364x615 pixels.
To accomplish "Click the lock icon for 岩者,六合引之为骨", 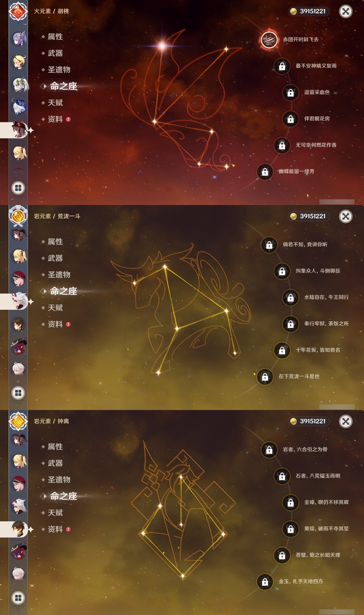I will 269,450.
